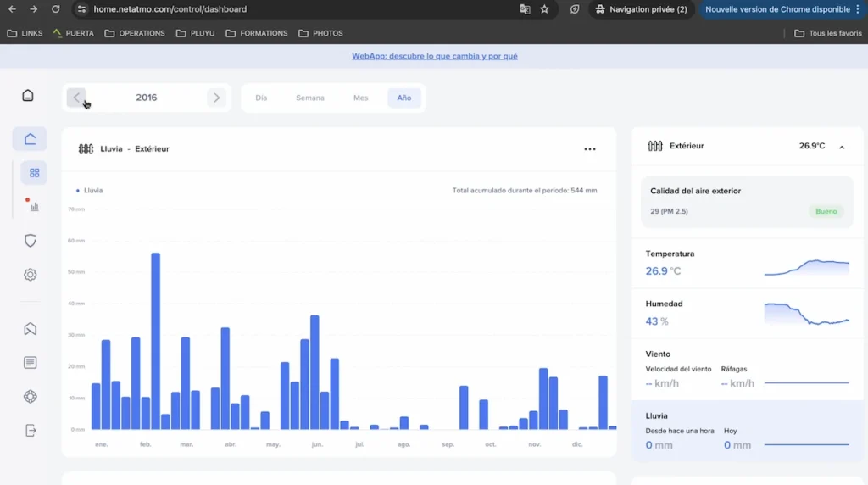Click the tallest February rain bar
This screenshot has height=485, width=868.
[156, 341]
